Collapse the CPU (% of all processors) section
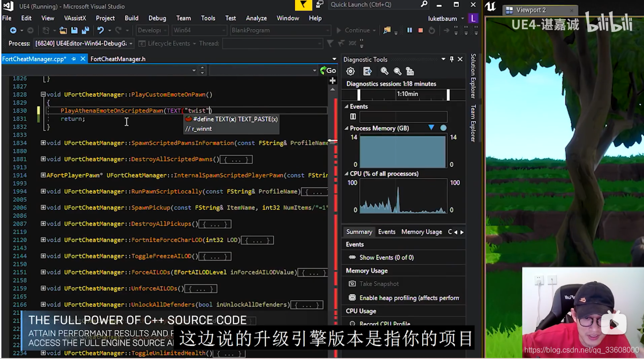The height and width of the screenshot is (359, 644). pos(346,174)
